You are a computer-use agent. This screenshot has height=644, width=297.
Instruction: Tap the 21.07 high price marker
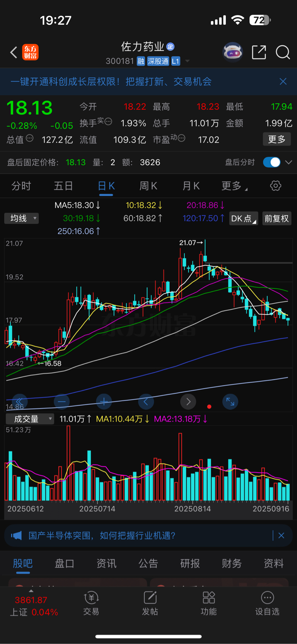tap(191, 243)
